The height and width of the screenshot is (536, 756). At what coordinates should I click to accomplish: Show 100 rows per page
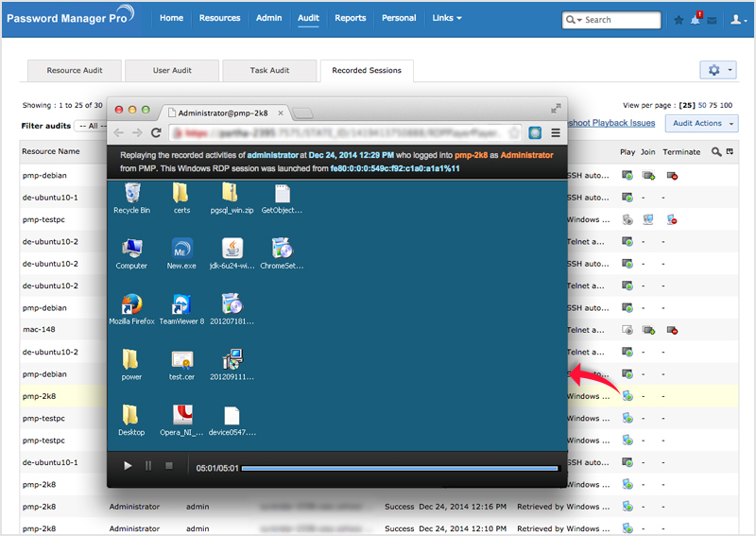726,105
